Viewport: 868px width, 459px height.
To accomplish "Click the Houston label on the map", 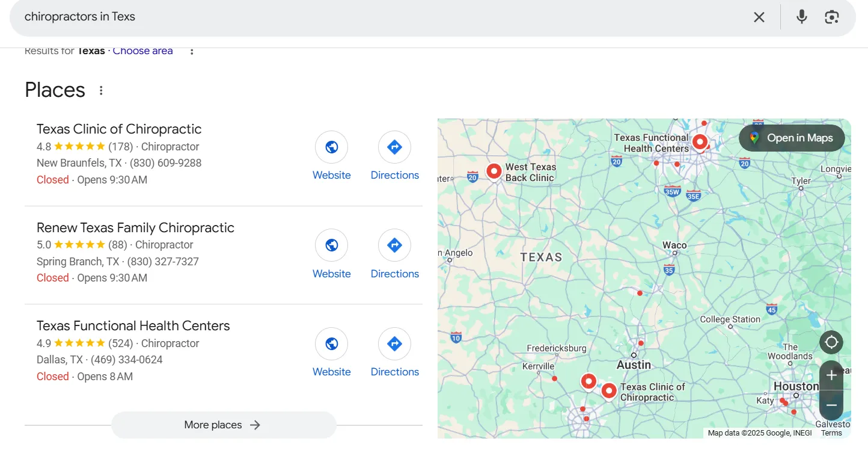I will pos(796,386).
